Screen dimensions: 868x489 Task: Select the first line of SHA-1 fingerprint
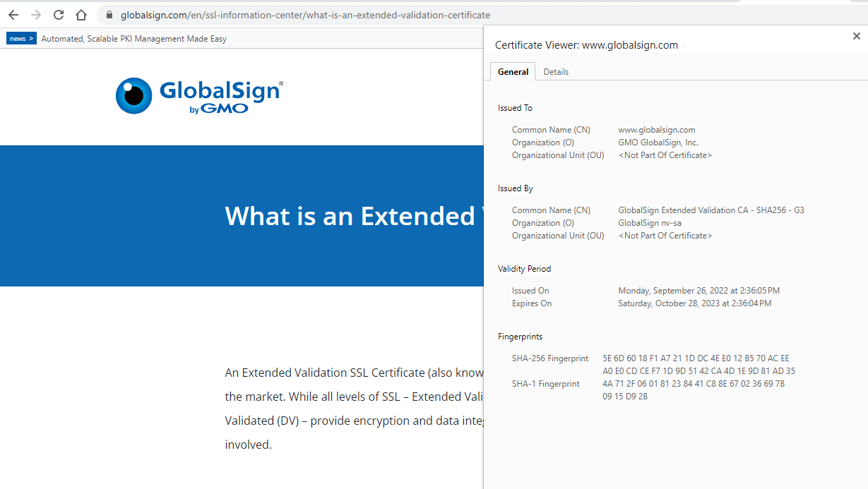point(694,384)
